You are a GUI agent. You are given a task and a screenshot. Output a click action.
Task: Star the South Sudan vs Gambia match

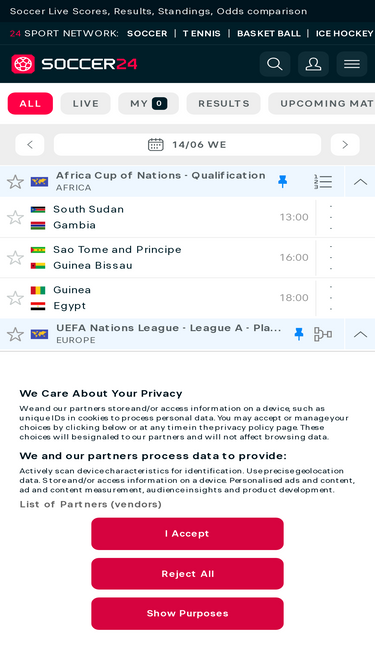point(16,217)
